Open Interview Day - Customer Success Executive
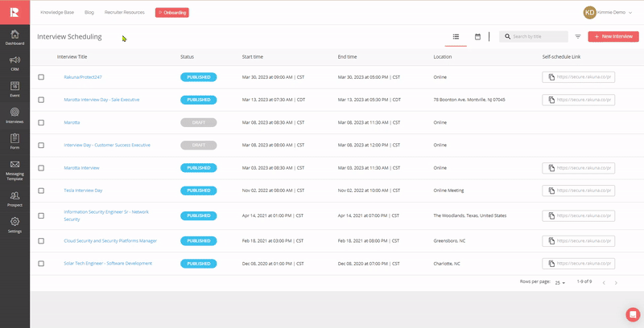 click(x=107, y=146)
